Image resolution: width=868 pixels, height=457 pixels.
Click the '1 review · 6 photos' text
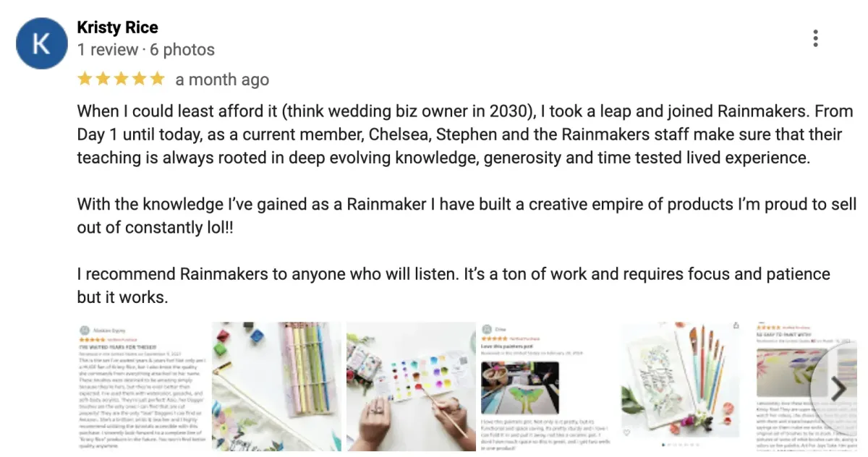pyautogui.click(x=145, y=50)
